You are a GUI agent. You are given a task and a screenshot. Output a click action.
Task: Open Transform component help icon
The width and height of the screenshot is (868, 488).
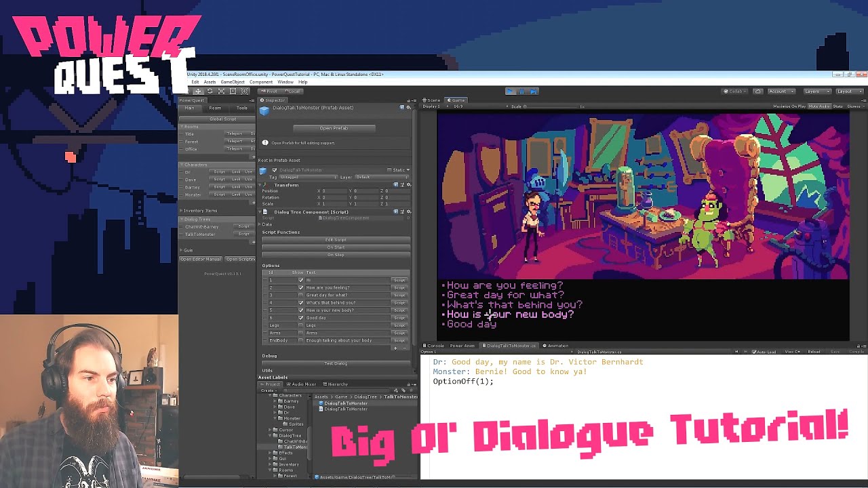click(395, 184)
